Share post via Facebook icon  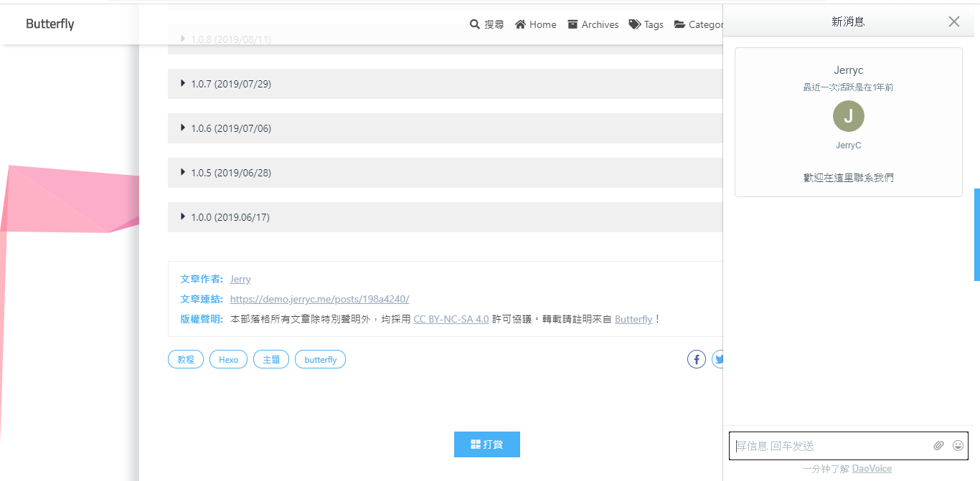(x=697, y=359)
